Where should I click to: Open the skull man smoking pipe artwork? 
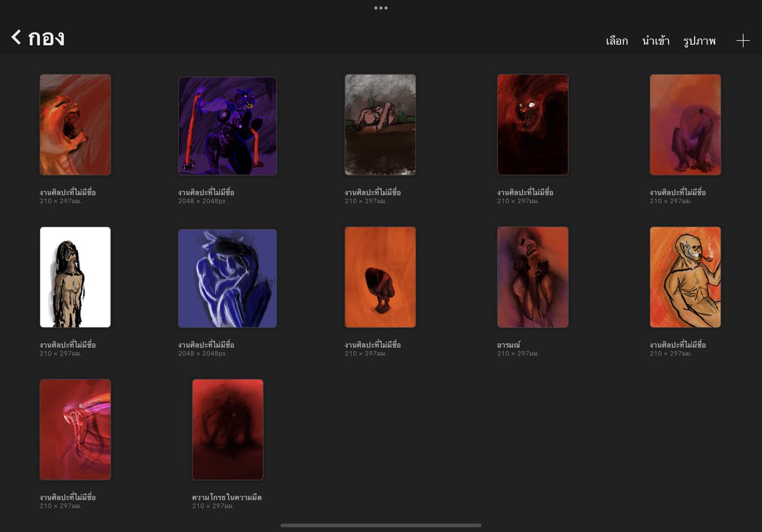pyautogui.click(x=685, y=277)
